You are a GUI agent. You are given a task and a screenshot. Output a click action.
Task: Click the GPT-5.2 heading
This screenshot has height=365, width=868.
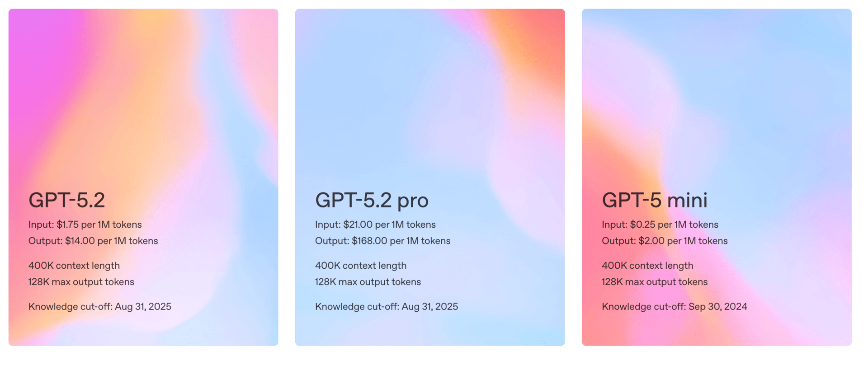tap(67, 200)
